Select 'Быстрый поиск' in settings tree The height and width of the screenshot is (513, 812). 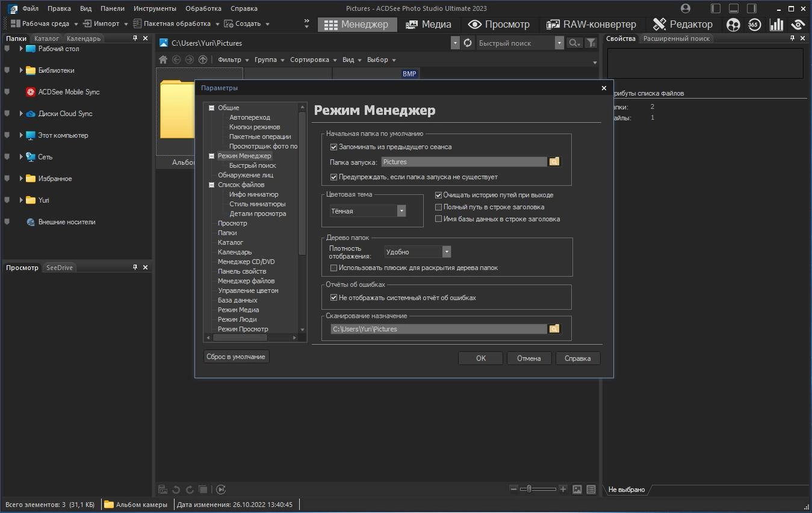click(252, 165)
